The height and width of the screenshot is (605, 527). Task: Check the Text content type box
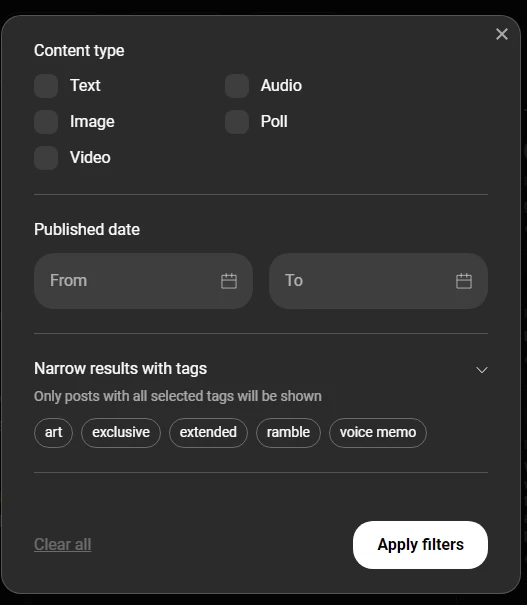point(46,86)
